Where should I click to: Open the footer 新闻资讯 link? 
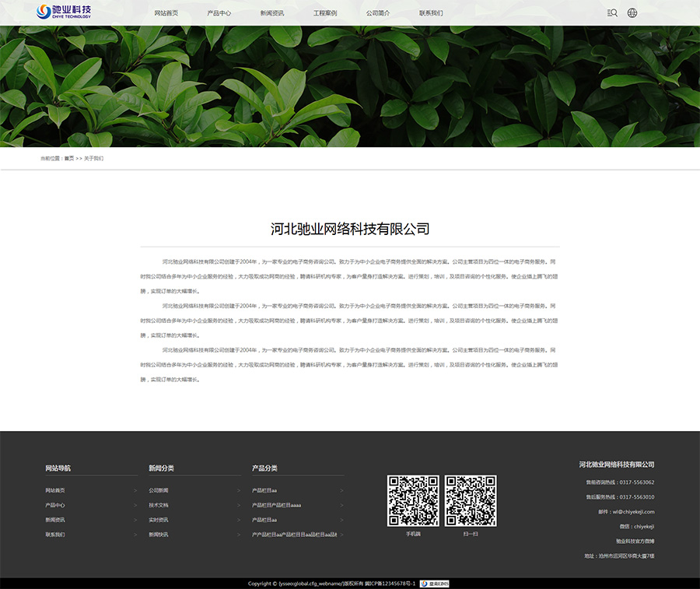coord(55,520)
